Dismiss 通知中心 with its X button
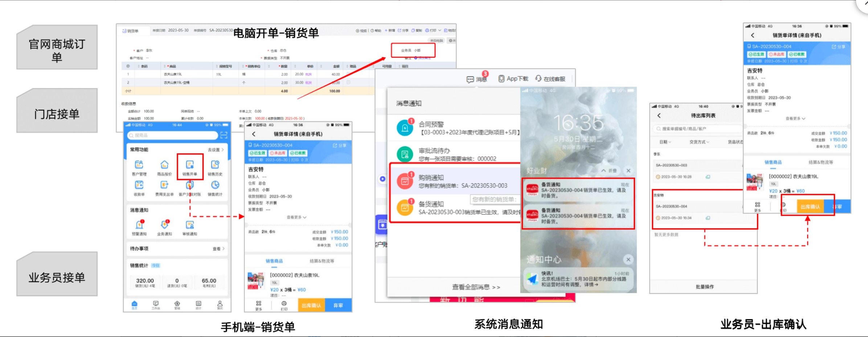 click(628, 259)
